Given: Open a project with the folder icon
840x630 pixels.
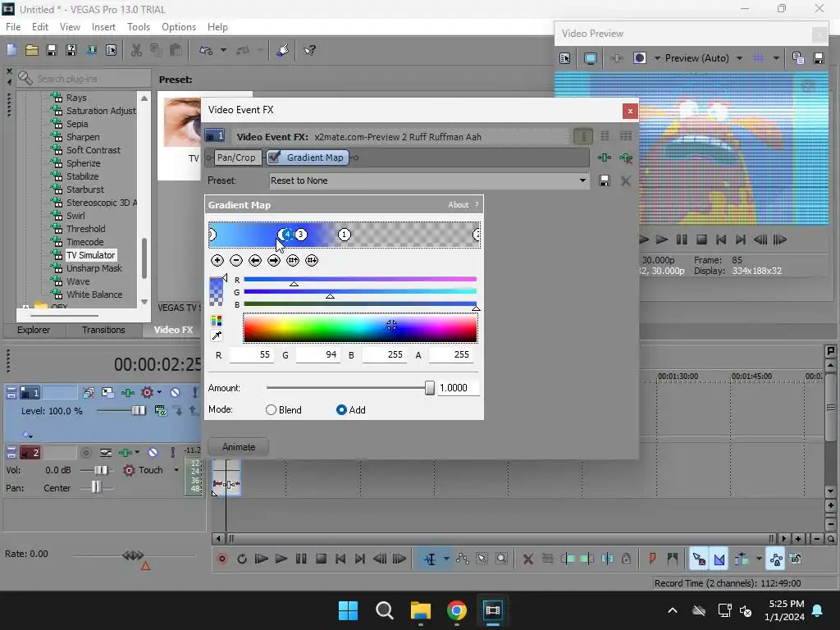Looking at the screenshot, I should tap(32, 50).
